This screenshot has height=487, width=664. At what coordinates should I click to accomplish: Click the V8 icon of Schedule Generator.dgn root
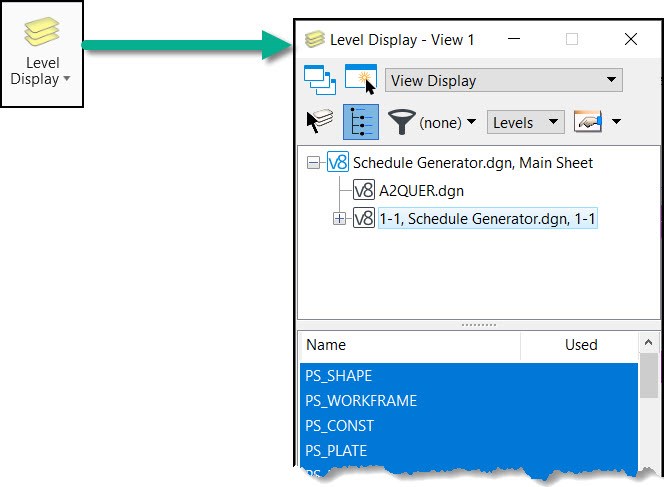[338, 162]
